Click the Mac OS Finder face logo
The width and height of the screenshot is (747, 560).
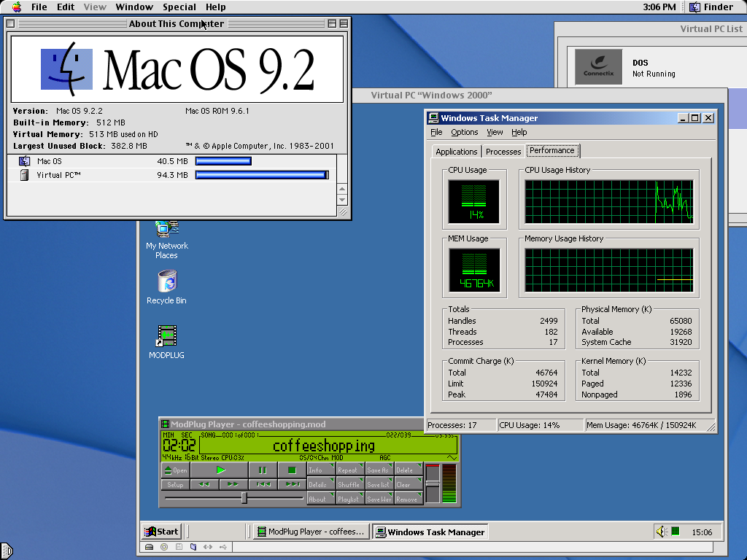(66, 69)
